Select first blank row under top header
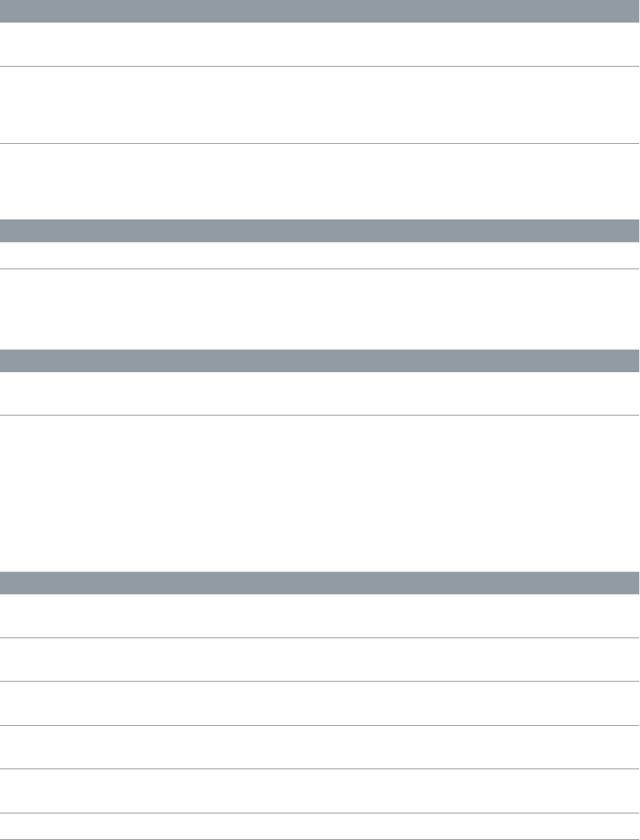The height and width of the screenshot is (840, 640). [x=320, y=44]
